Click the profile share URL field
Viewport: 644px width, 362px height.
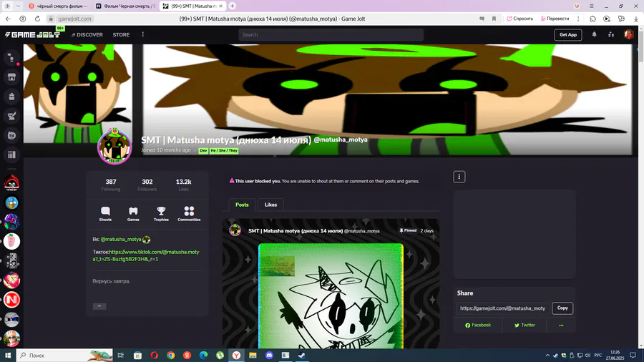(502, 308)
